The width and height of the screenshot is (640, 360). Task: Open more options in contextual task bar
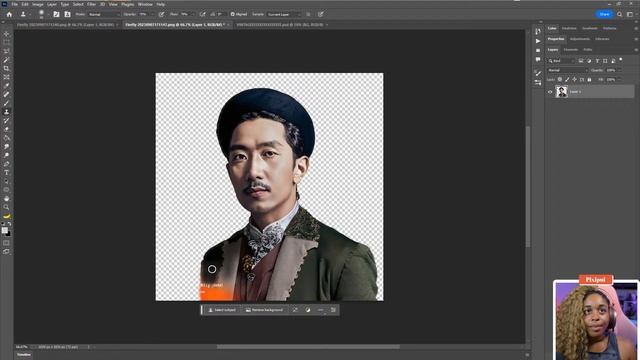pos(321,310)
